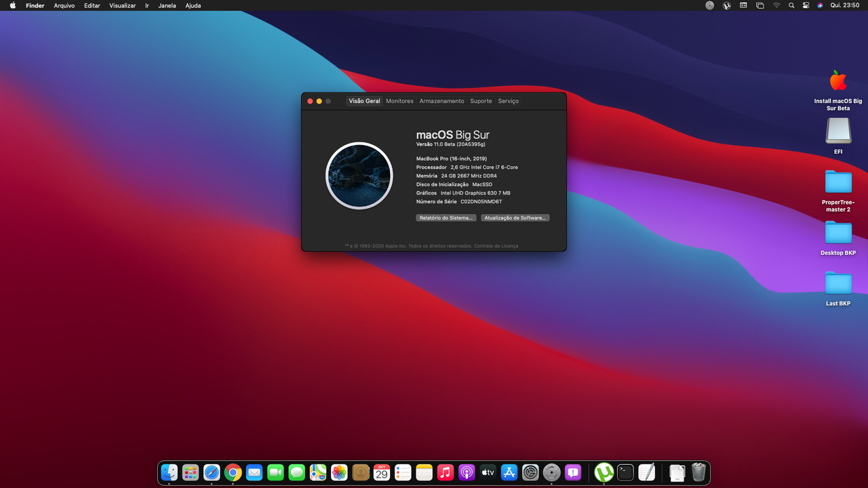This screenshot has height=488, width=868.
Task: Open the Visualizar menu
Action: (x=123, y=5)
